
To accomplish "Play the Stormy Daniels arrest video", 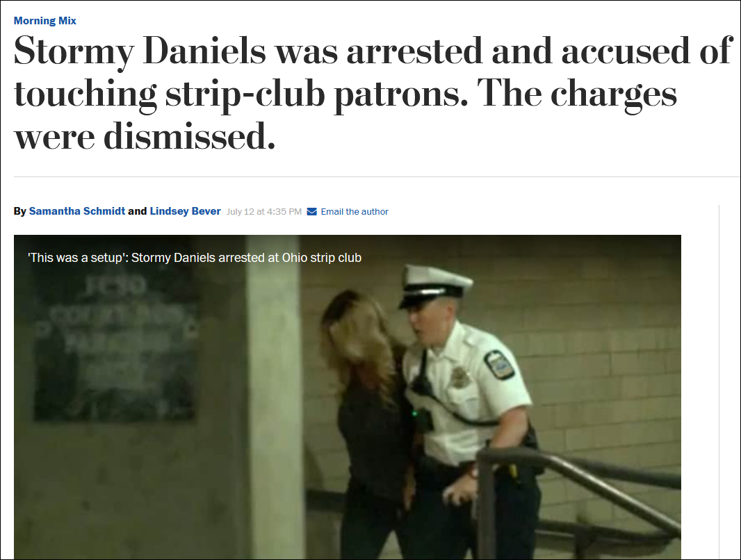I will coord(348,397).
